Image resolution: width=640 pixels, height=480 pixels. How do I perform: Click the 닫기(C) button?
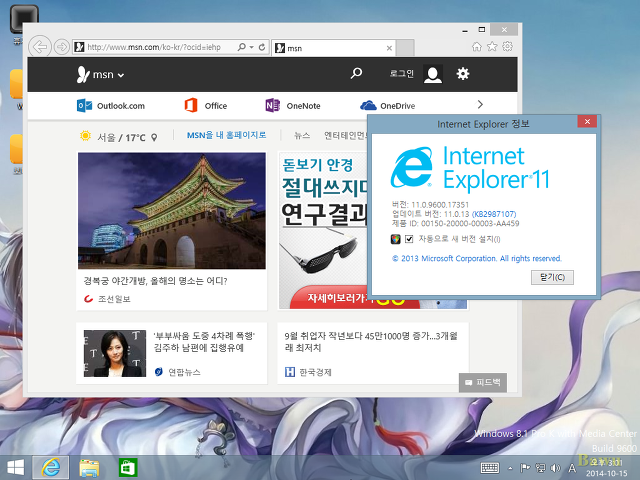pos(552,278)
